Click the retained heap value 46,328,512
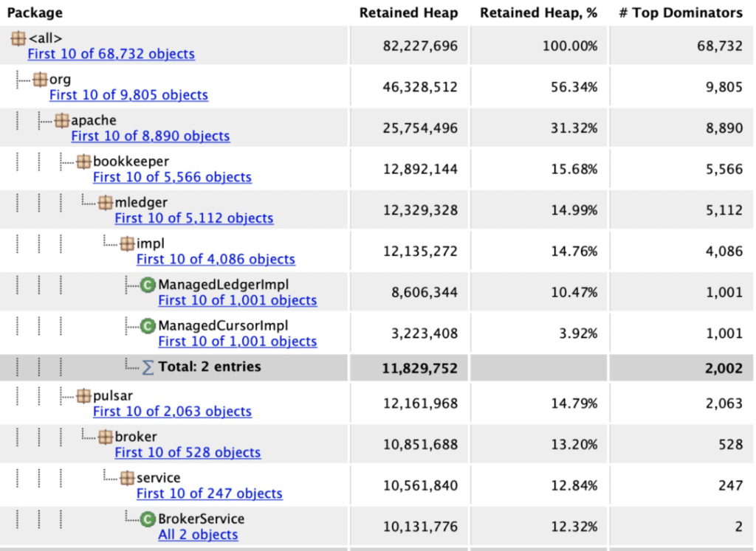756x551 pixels. coord(420,87)
